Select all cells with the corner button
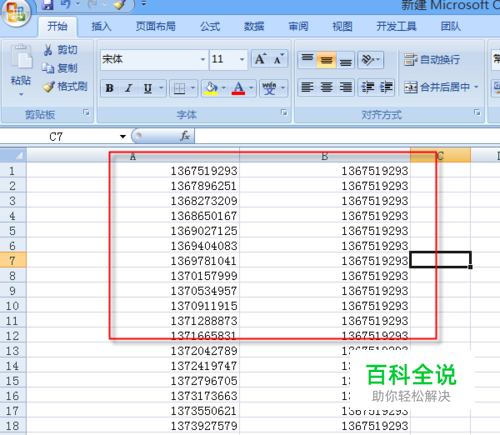500x435 pixels. coord(13,156)
